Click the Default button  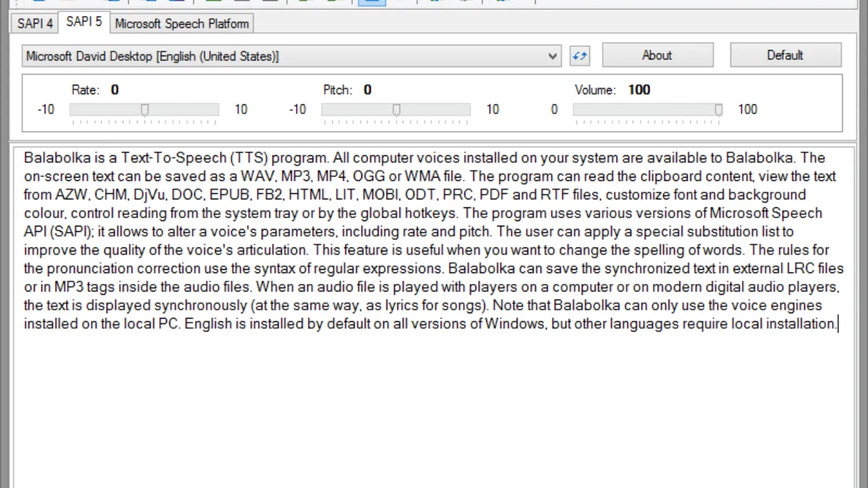click(x=785, y=56)
